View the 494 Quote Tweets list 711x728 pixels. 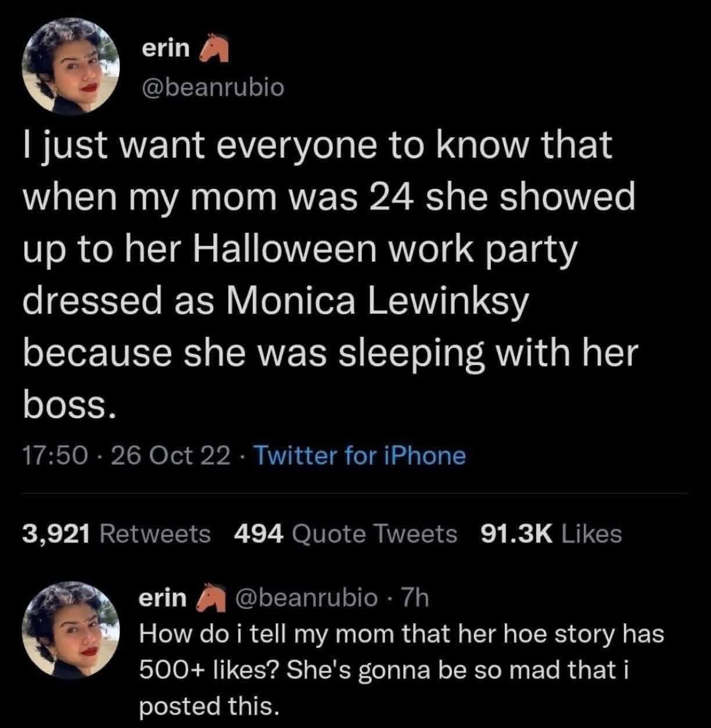(345, 533)
